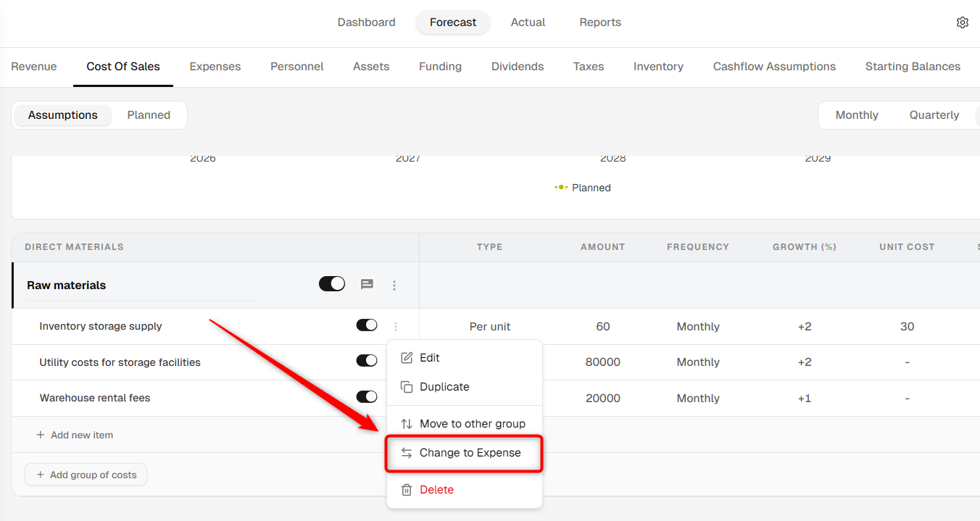The height and width of the screenshot is (521, 980).
Task: Click the TYPE column header
Action: (490, 247)
